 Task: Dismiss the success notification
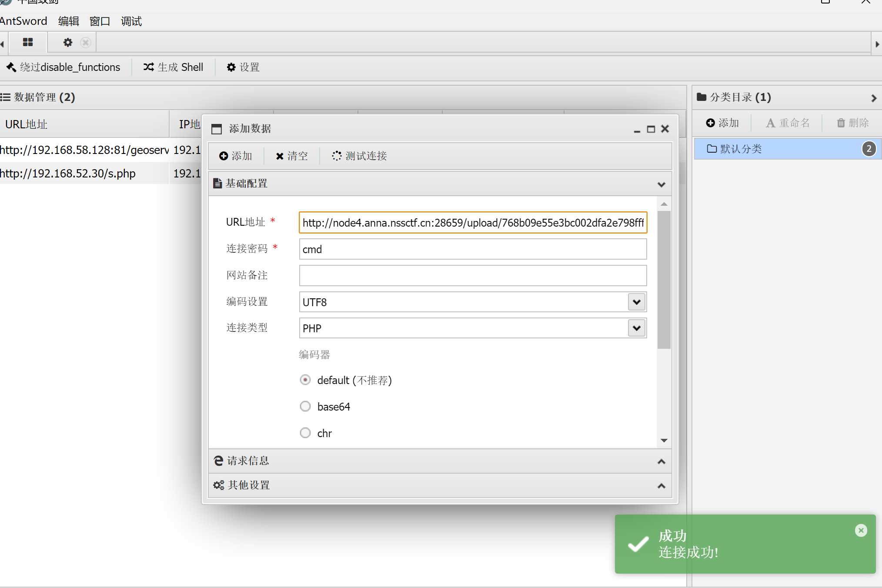point(861,530)
